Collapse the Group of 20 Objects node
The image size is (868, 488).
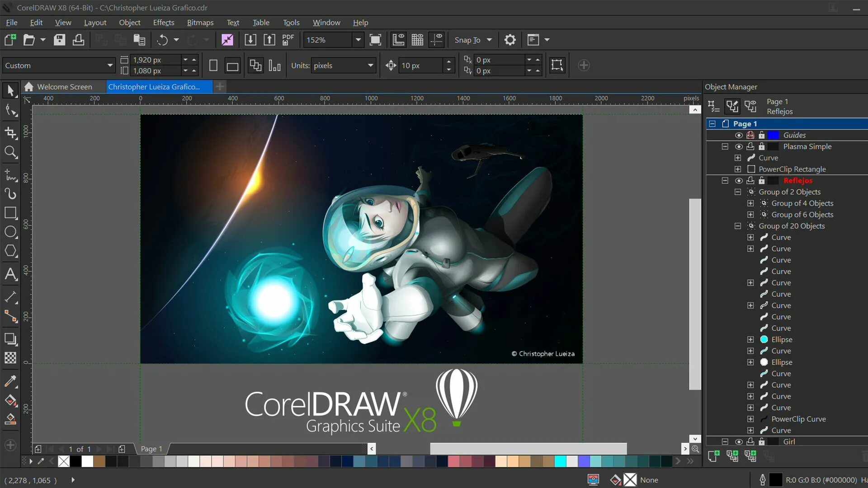coord(738,226)
